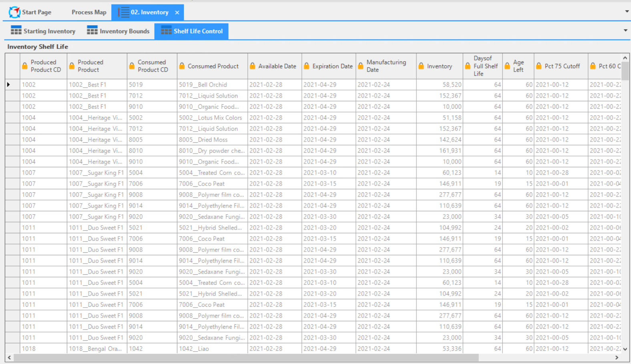Select cell '8010__Dry powder che...'
The height and width of the screenshot is (364, 631).
click(212, 150)
